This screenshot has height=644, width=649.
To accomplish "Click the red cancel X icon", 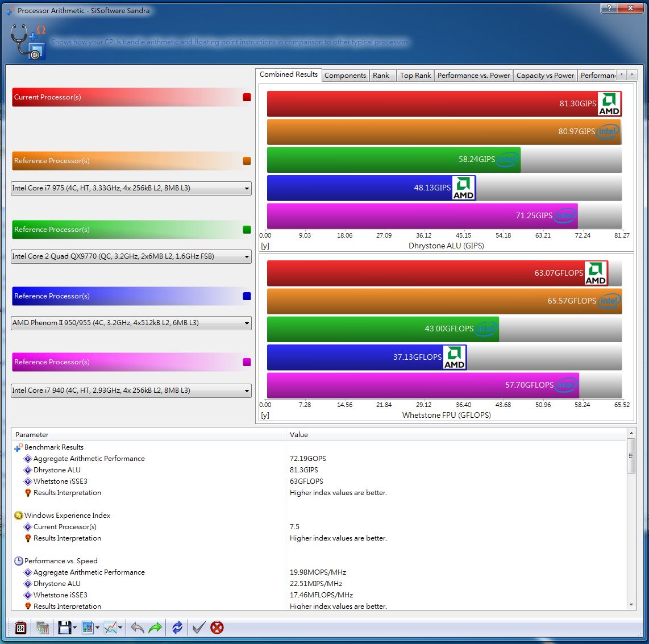I will pos(217,628).
